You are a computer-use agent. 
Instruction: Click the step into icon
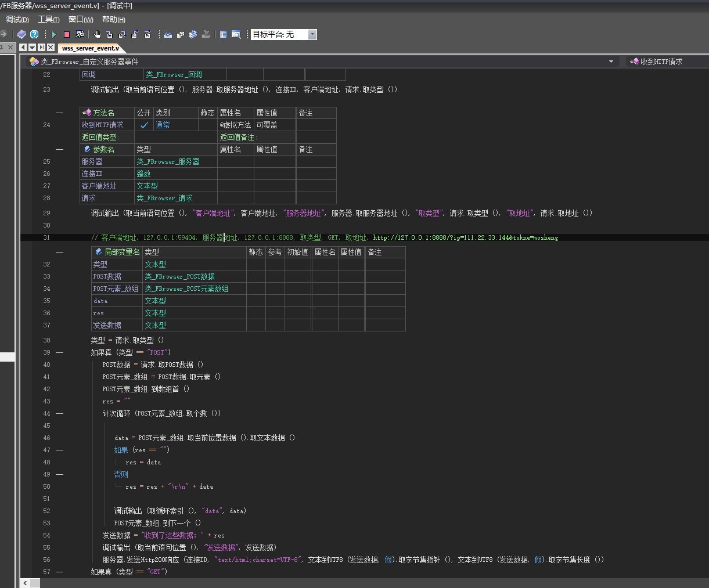click(110, 34)
